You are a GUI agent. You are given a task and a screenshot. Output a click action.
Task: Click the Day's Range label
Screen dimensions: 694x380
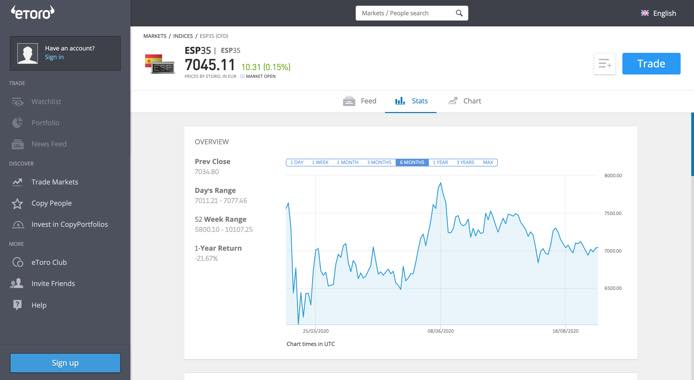(x=215, y=191)
